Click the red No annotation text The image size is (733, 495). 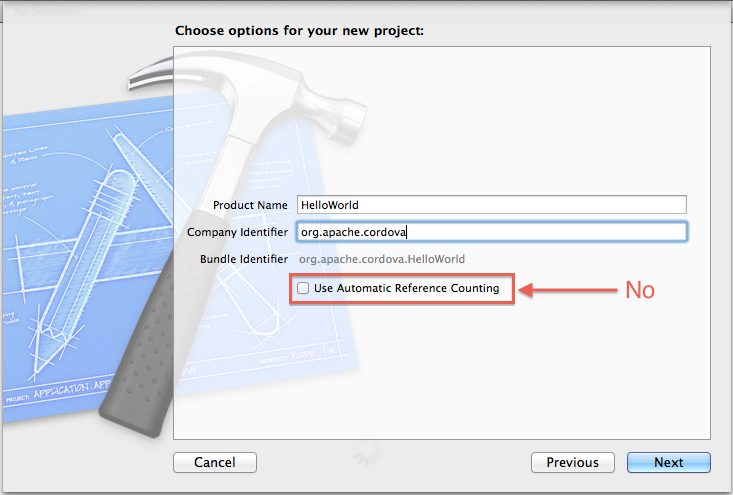pos(640,290)
